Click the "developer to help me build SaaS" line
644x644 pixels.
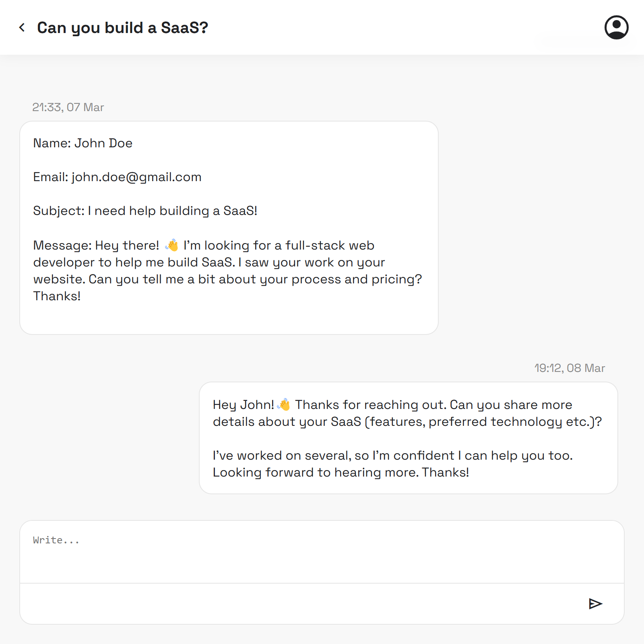coord(209,262)
